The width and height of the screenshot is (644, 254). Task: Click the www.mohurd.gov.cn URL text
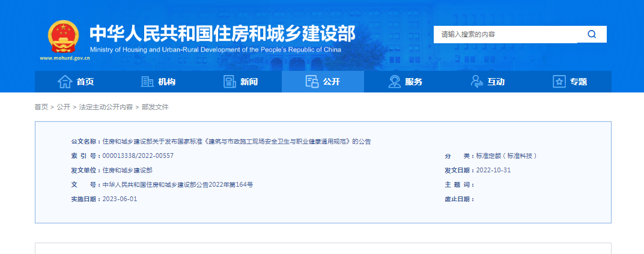tap(65, 58)
